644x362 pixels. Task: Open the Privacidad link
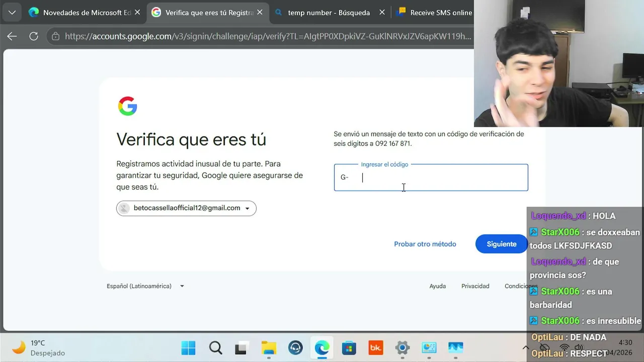(475, 286)
